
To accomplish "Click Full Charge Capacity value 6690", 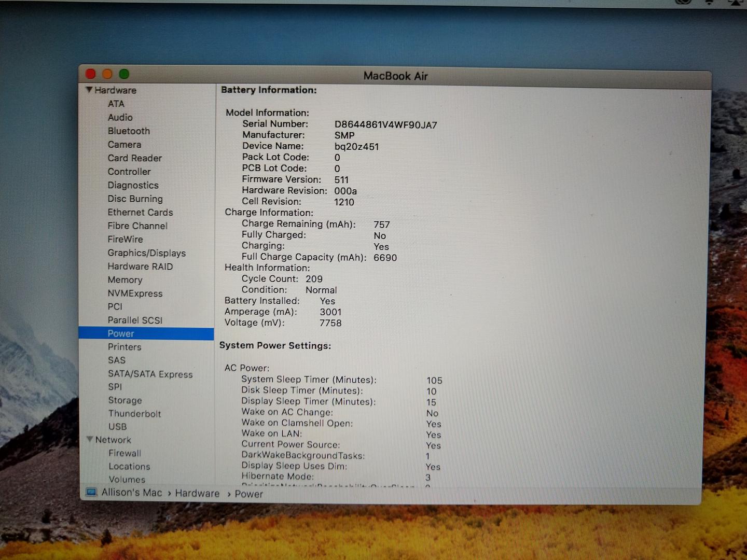I will (x=385, y=258).
